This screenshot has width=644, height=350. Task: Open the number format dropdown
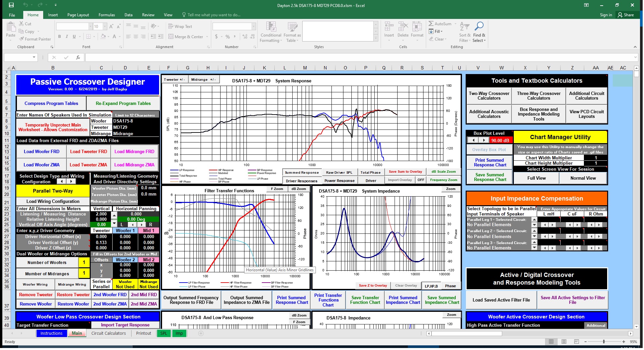pyautogui.click(x=254, y=26)
